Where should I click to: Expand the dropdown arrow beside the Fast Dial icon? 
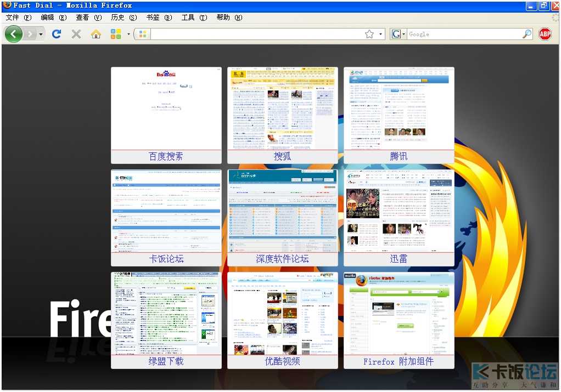pos(128,35)
